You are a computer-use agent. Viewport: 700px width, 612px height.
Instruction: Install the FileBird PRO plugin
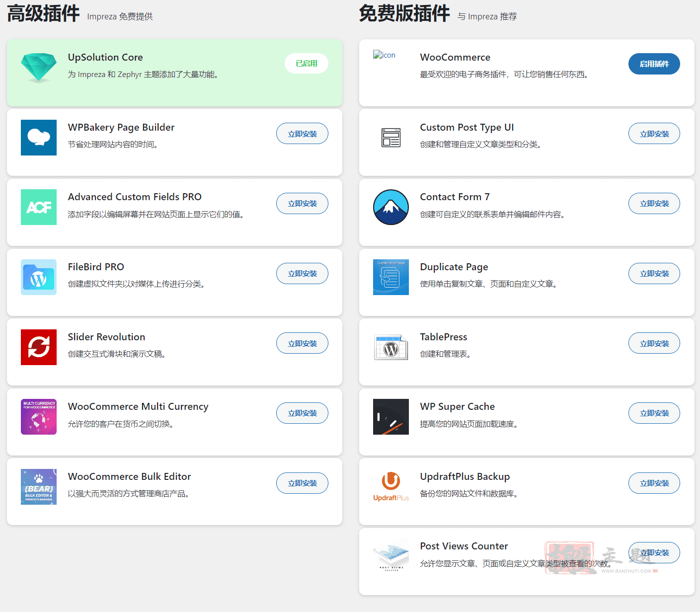pos(302,273)
